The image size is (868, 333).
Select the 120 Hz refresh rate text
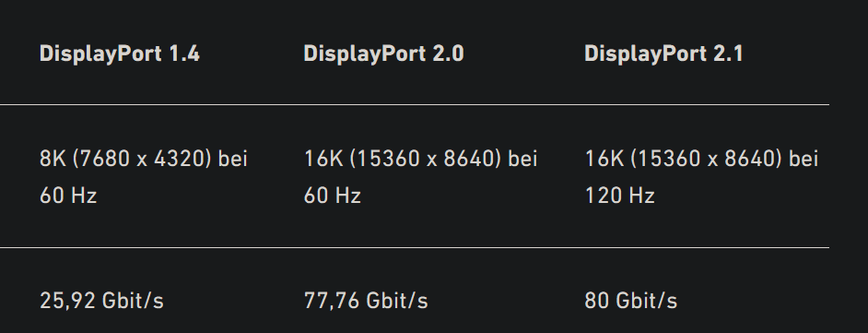click(x=619, y=196)
